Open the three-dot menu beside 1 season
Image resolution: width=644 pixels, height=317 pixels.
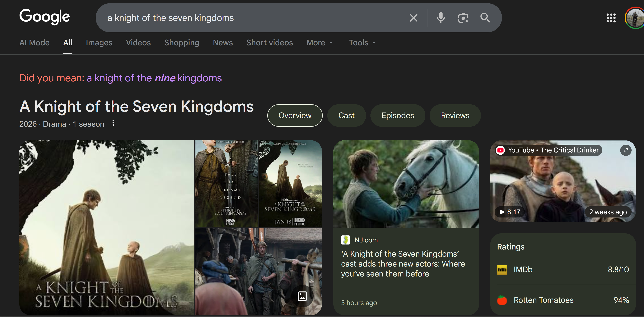113,123
